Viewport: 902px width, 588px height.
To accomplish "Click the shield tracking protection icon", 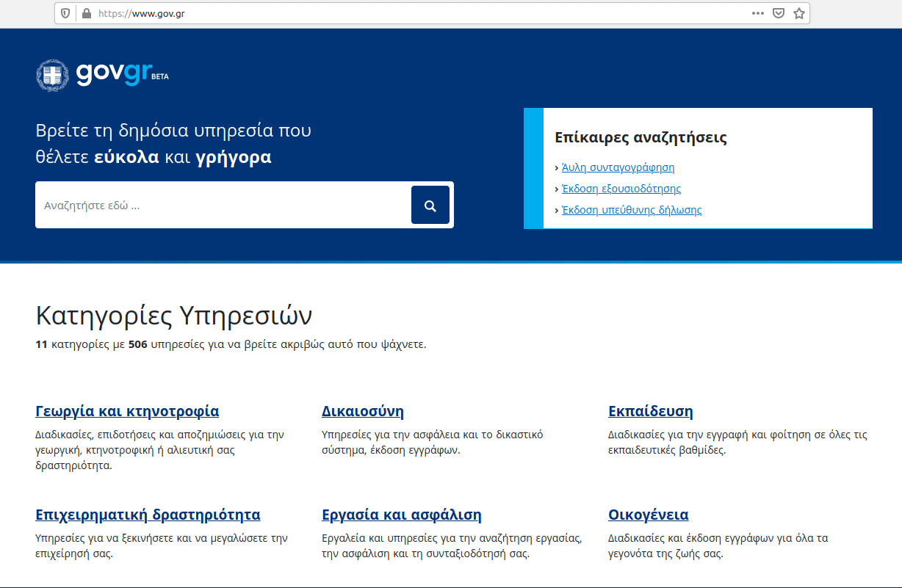I will (66, 13).
